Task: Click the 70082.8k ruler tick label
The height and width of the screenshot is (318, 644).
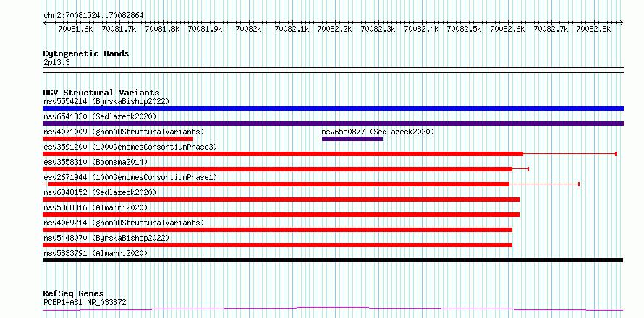Action: coord(593,29)
